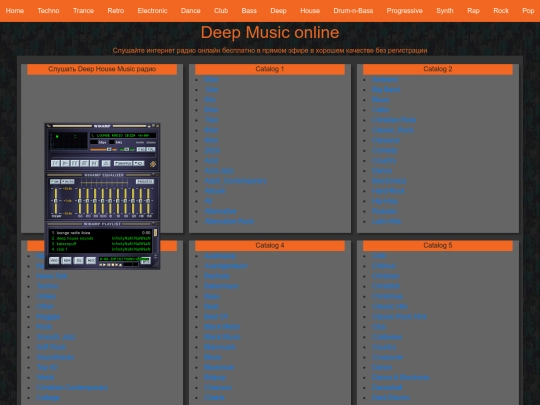Toggle repeat mode in Winamp player
Screen dimensions: 540x405
139,163
